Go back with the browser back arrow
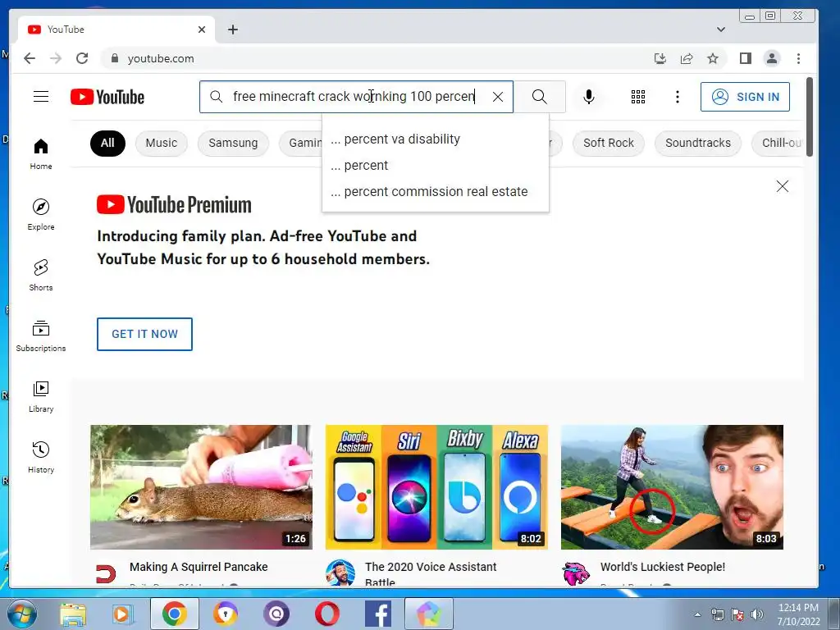This screenshot has height=630, width=840. point(30,58)
